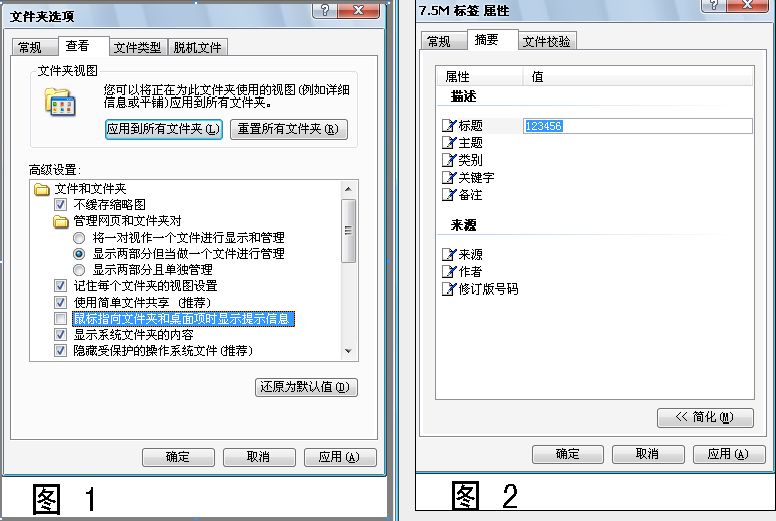Click the 管理网页和文件夹对 folder icon
Viewport: 776px width, 521px height.
(61, 221)
